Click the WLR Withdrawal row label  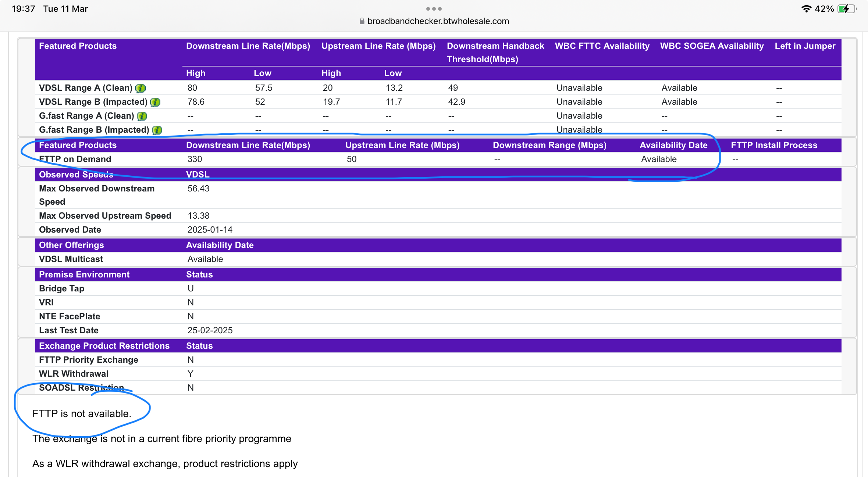pyautogui.click(x=74, y=374)
